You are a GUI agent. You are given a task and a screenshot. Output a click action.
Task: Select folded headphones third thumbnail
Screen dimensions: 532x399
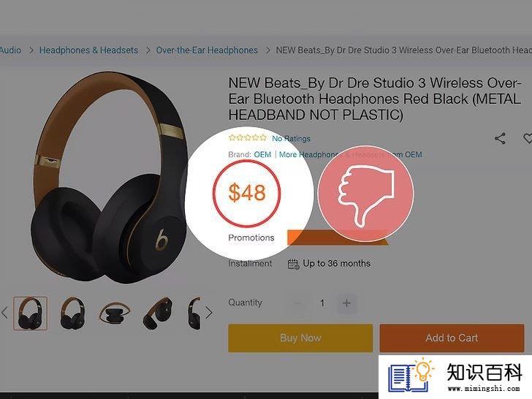click(x=115, y=313)
